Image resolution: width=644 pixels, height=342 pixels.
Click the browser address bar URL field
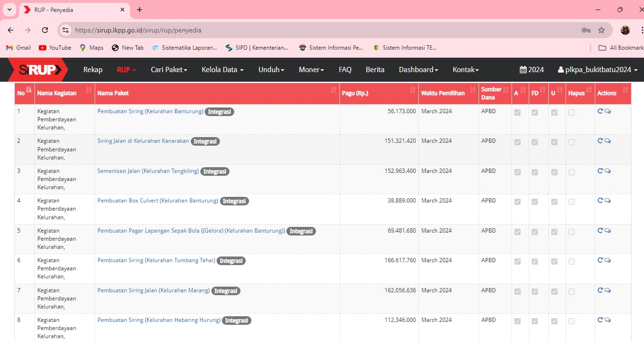(x=325, y=30)
